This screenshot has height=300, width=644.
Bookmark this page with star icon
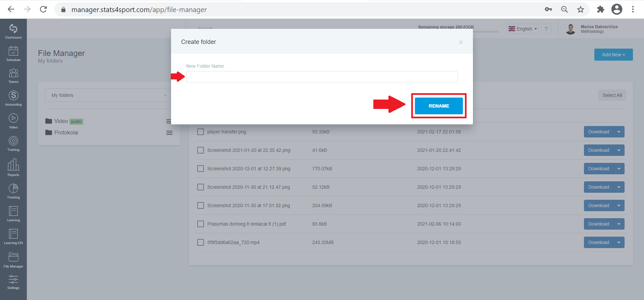click(x=581, y=9)
